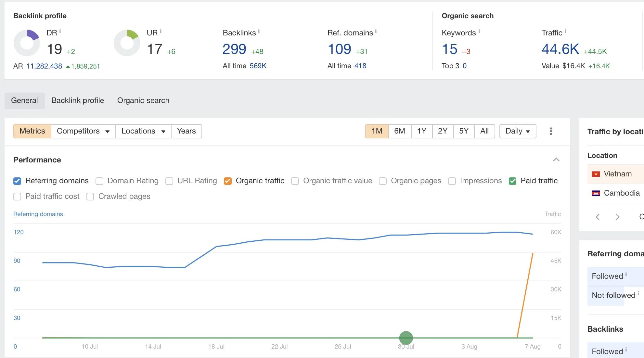Switch to the Organic search tab
644x358 pixels.
(x=143, y=100)
